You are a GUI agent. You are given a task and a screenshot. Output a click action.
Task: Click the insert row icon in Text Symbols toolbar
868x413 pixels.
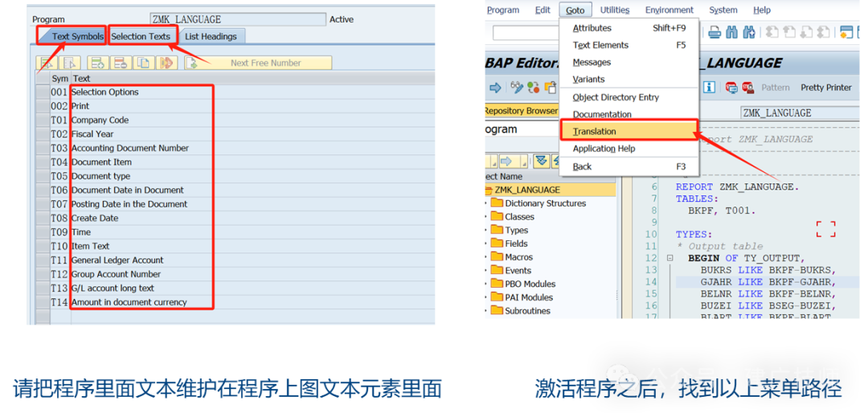pos(97,63)
